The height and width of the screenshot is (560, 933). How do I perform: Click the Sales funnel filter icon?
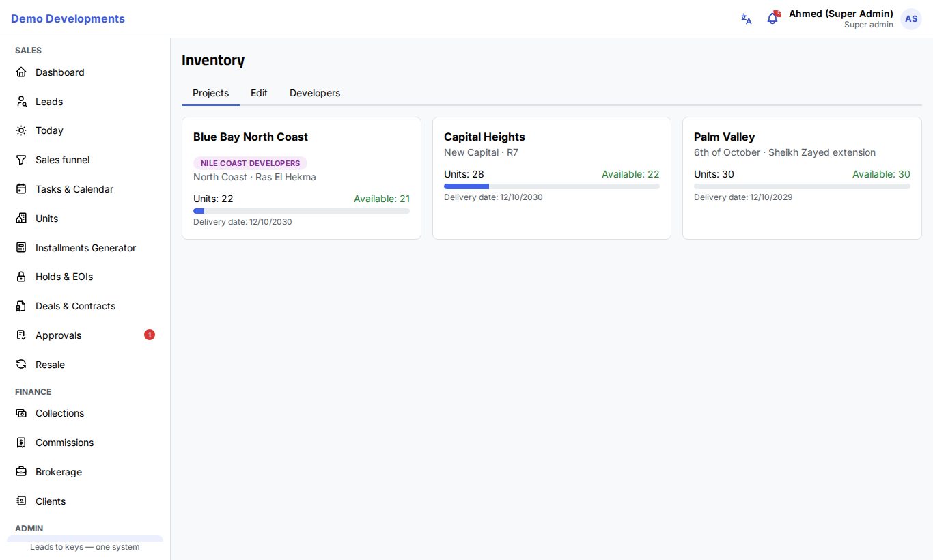pos(21,160)
